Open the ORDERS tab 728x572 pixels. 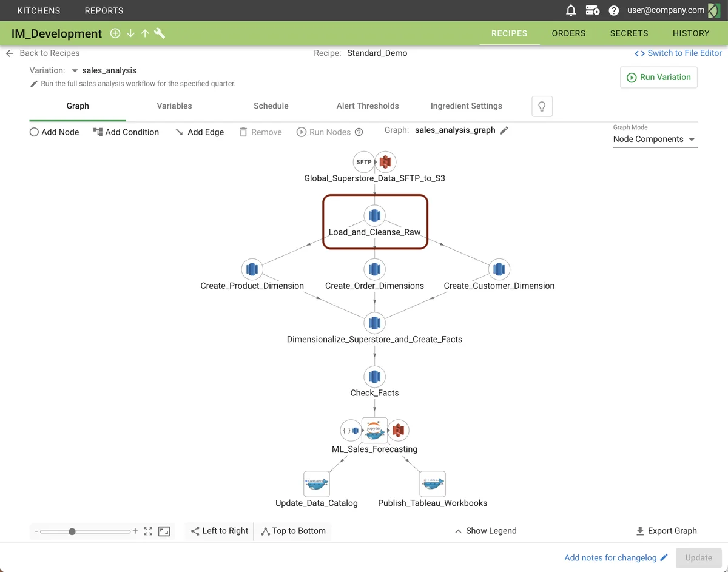tap(568, 33)
